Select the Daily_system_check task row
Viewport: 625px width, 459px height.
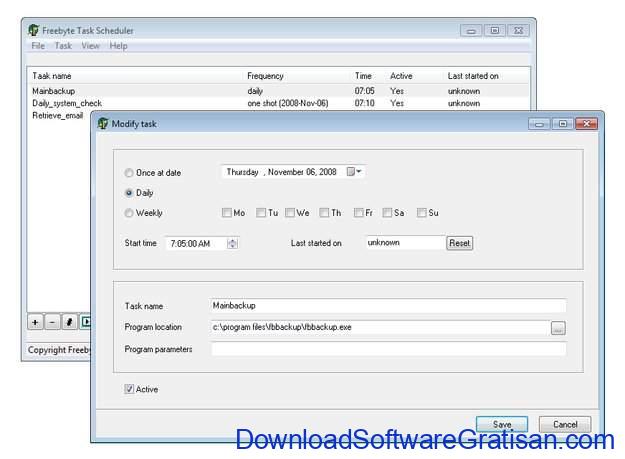point(279,103)
